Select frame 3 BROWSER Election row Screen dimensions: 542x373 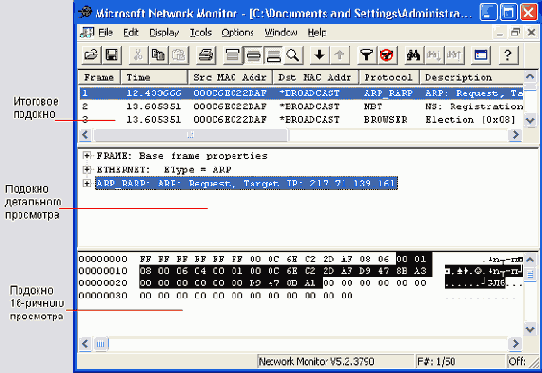pyautogui.click(x=301, y=120)
